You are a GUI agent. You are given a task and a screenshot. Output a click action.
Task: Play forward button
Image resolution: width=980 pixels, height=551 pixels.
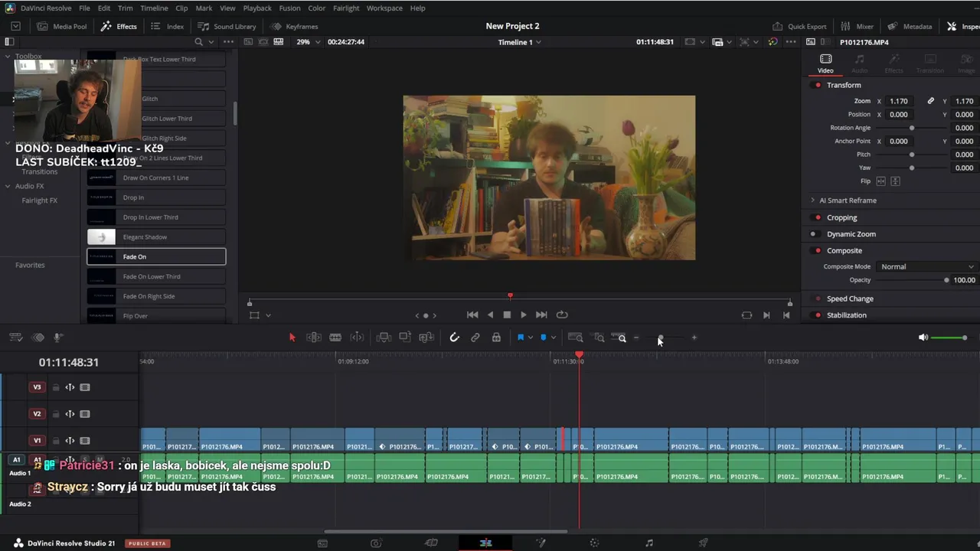click(524, 315)
